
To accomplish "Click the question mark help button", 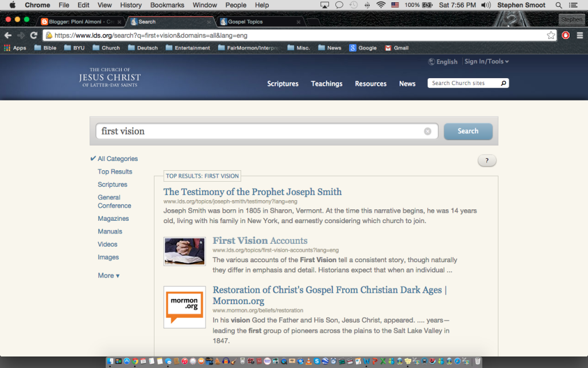I will pos(487,161).
